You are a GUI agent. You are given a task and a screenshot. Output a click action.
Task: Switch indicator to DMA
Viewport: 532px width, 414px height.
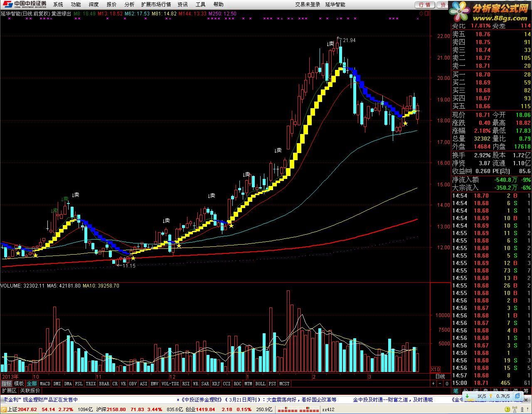[68, 384]
